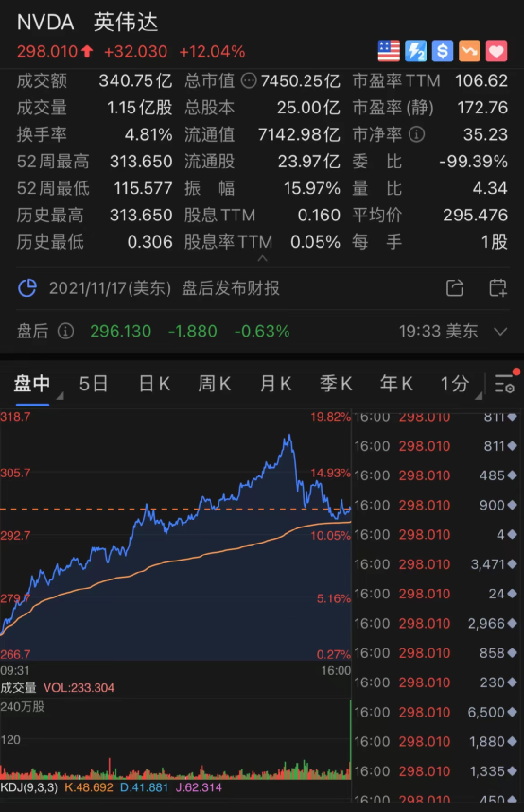Tap the 19:33 美东 time label
Image resolution: width=524 pixels, height=812 pixels.
coord(439,331)
